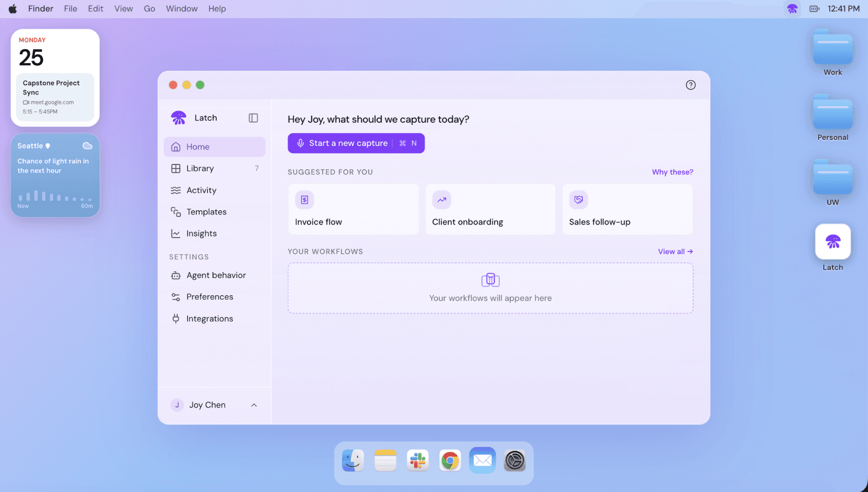Open Activity in sidebar
The image size is (868, 492).
[215, 190]
